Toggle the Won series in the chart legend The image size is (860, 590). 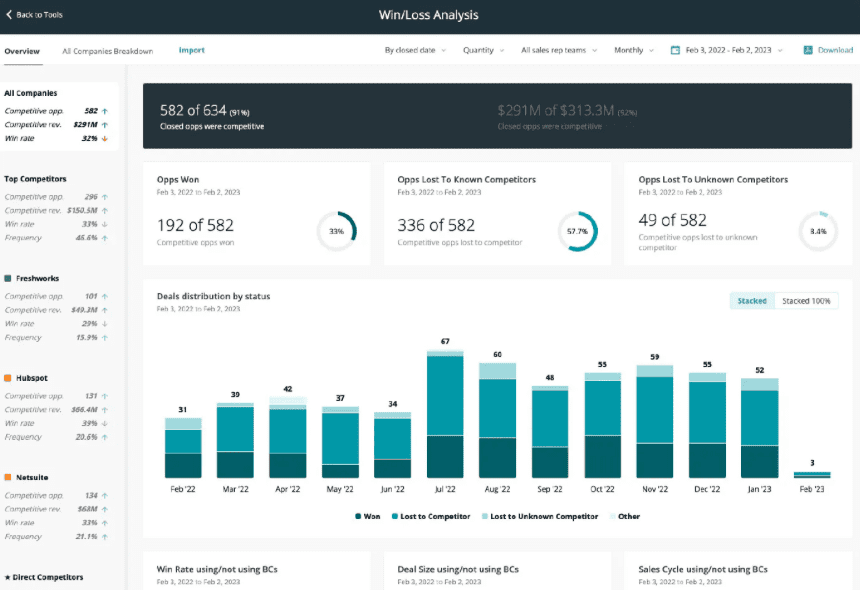(x=366, y=516)
